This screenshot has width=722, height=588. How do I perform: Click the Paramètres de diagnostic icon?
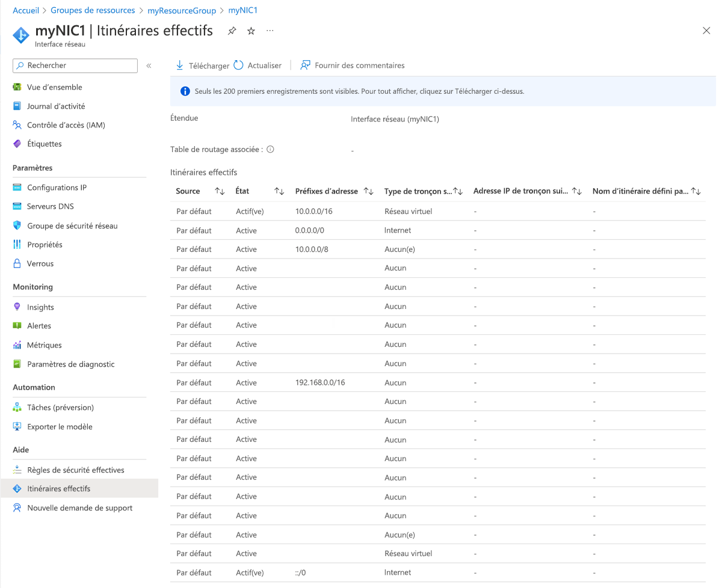[x=17, y=364]
